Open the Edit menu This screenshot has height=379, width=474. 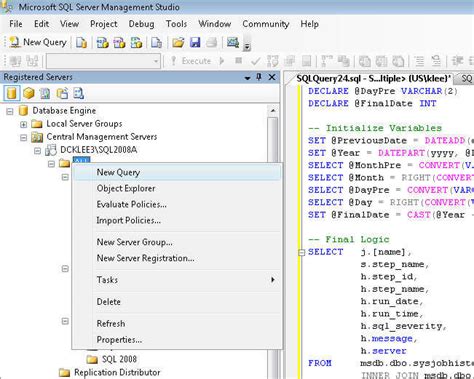tap(41, 24)
